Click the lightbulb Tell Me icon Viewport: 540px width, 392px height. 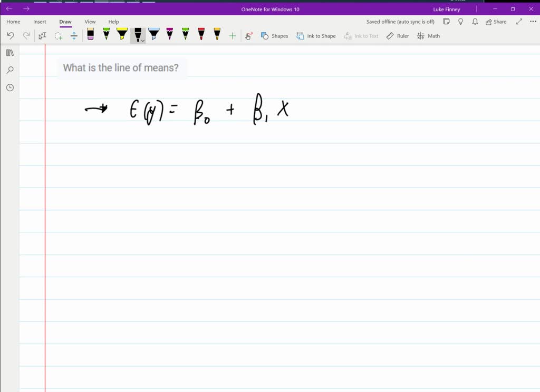[461, 22]
